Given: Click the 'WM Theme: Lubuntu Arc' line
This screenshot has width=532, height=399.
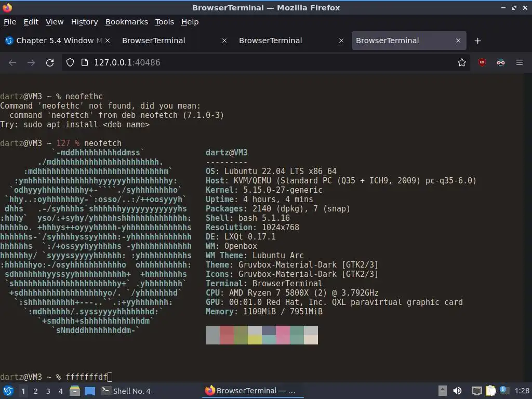Looking at the screenshot, I should coord(255,256).
